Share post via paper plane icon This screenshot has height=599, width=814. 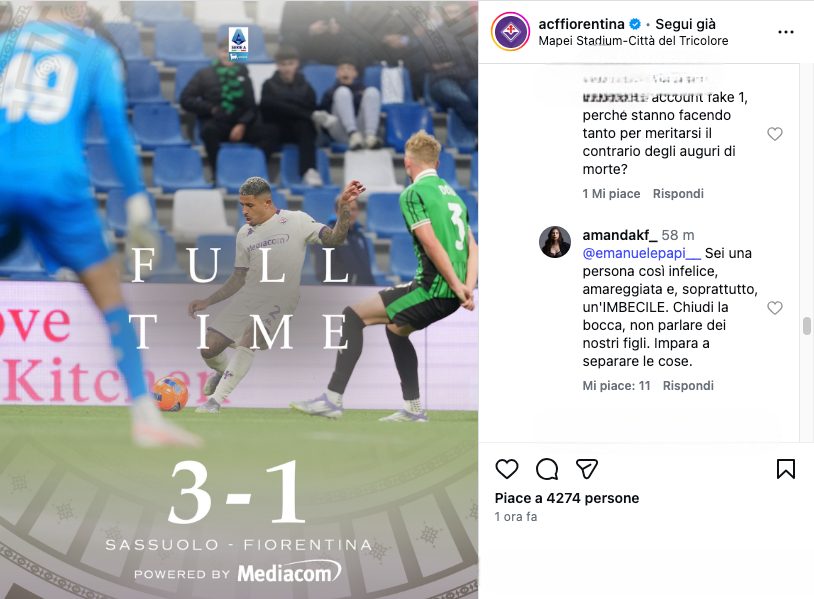pyautogui.click(x=587, y=469)
